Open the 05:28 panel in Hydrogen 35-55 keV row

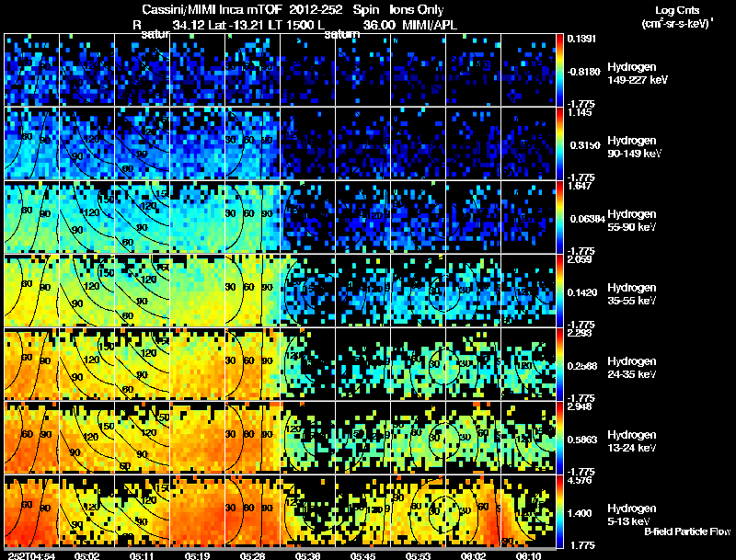(x=252, y=291)
